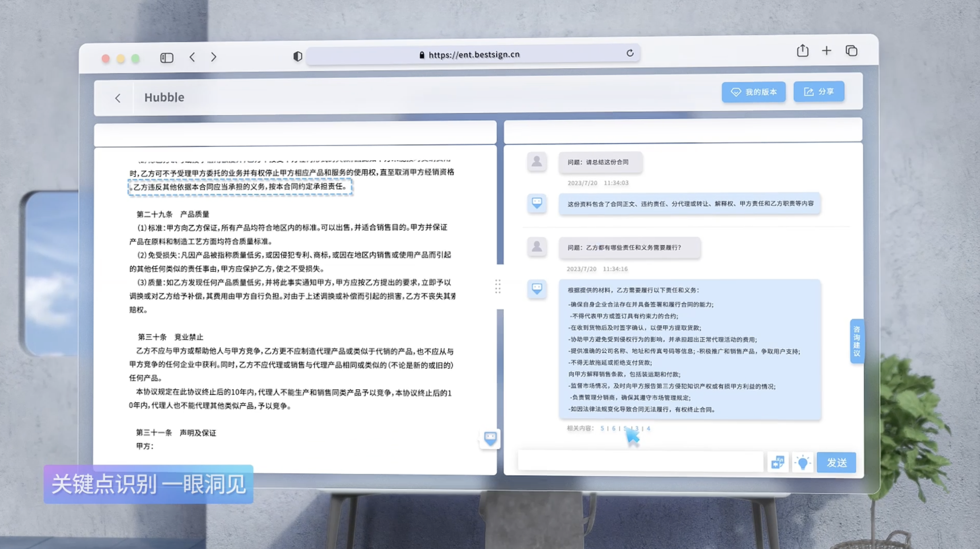Toggle the browser sidebar icon

point(166,58)
